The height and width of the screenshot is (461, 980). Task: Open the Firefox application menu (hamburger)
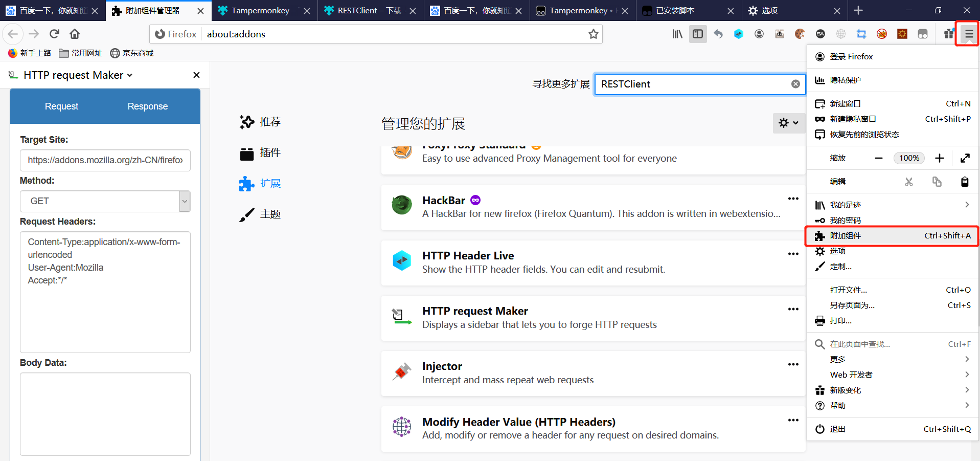pos(968,34)
